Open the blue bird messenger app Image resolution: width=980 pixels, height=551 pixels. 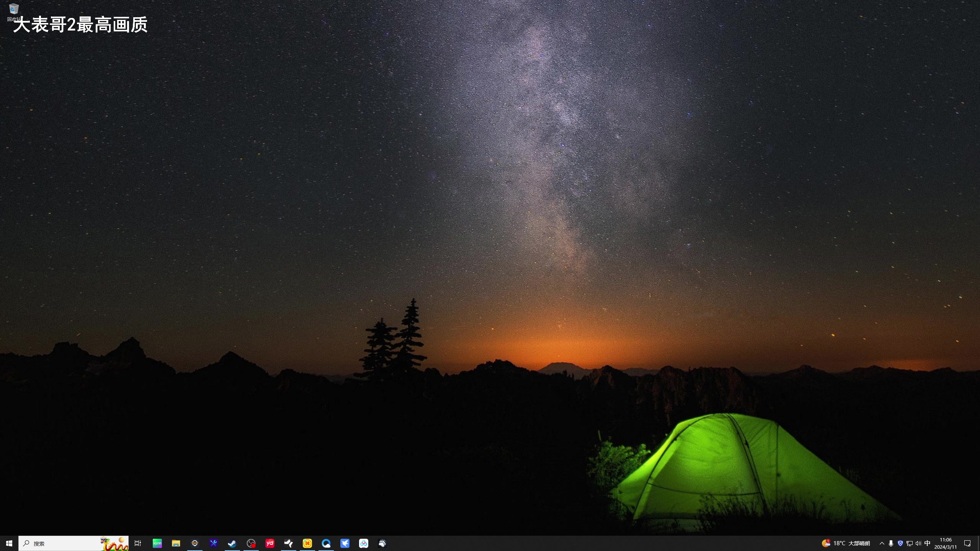(345, 543)
